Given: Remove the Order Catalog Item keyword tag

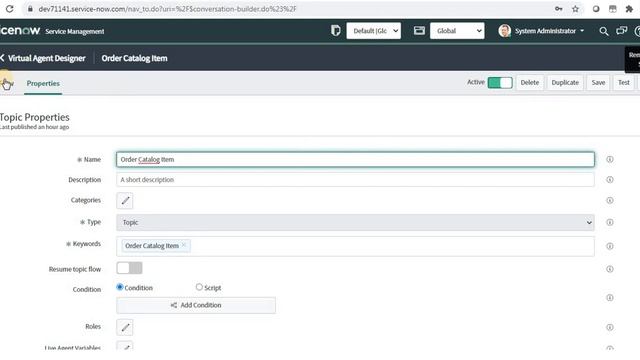Looking at the screenshot, I should point(184,245).
